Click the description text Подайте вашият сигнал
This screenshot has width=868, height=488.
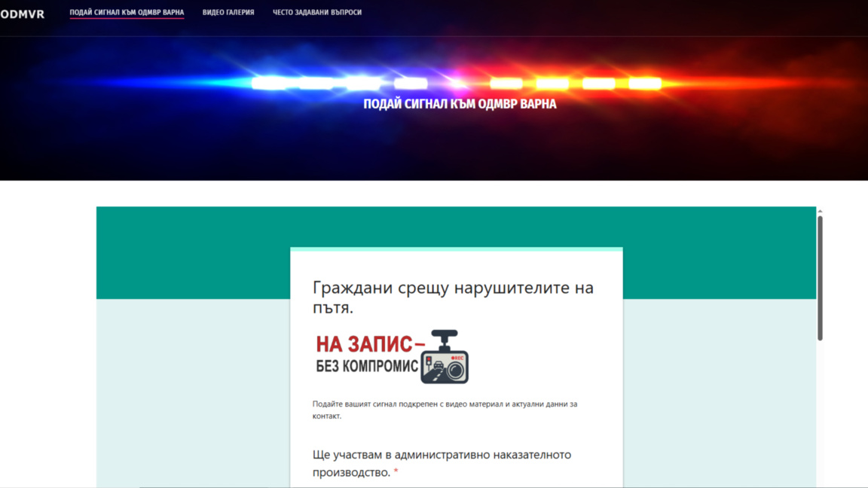coord(445,410)
